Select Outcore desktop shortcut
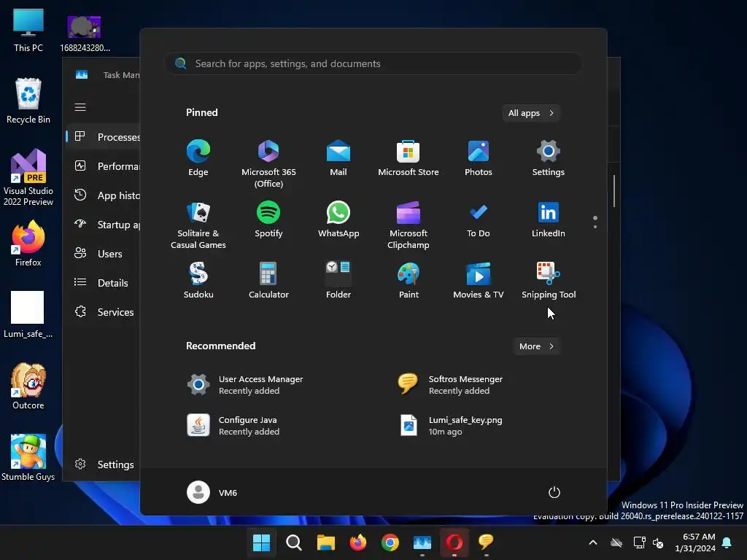This screenshot has width=747, height=560. tap(28, 386)
